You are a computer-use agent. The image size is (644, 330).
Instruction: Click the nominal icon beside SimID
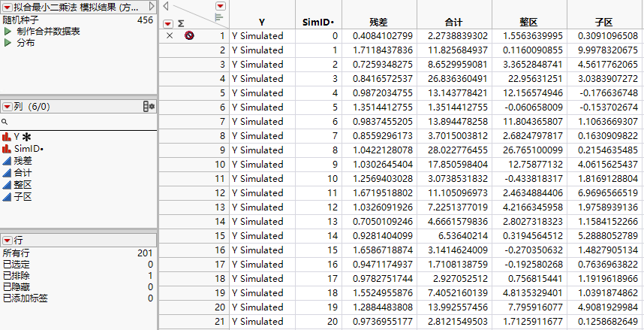(x=7, y=149)
